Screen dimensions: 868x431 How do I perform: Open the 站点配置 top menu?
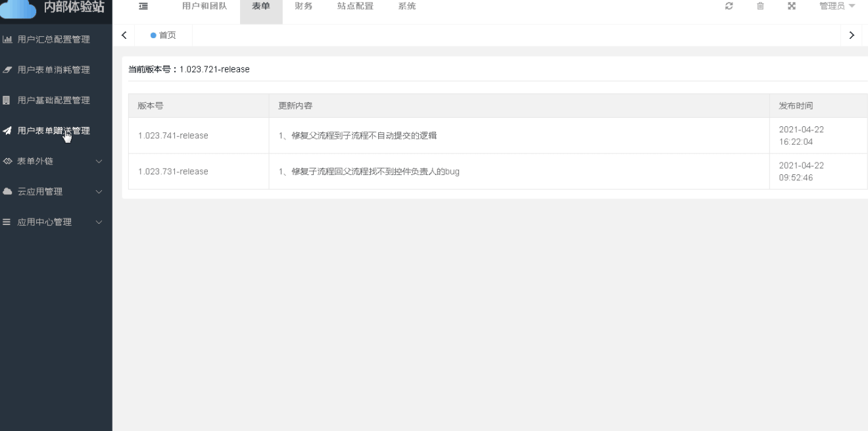[x=355, y=7]
